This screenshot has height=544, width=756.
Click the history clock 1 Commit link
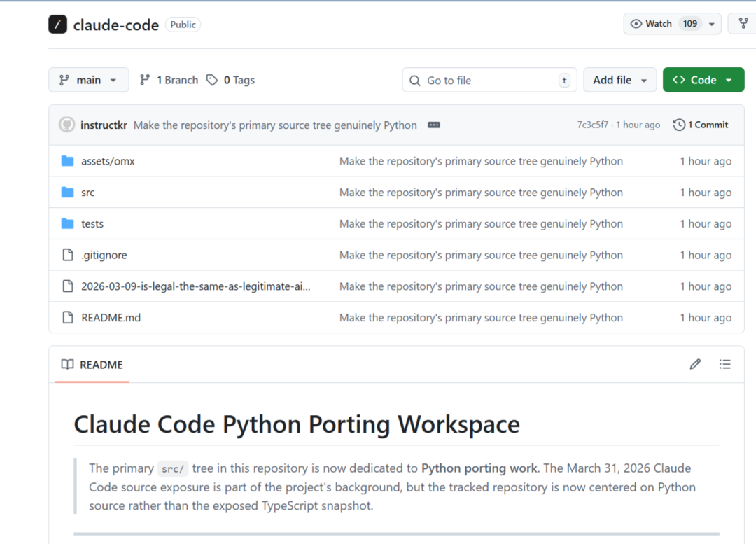click(x=701, y=125)
